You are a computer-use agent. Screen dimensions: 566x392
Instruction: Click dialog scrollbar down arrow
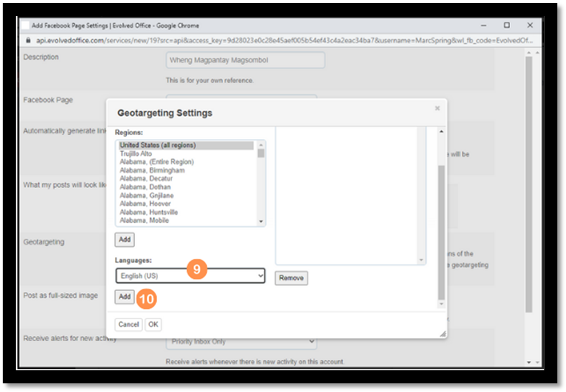pos(441,304)
